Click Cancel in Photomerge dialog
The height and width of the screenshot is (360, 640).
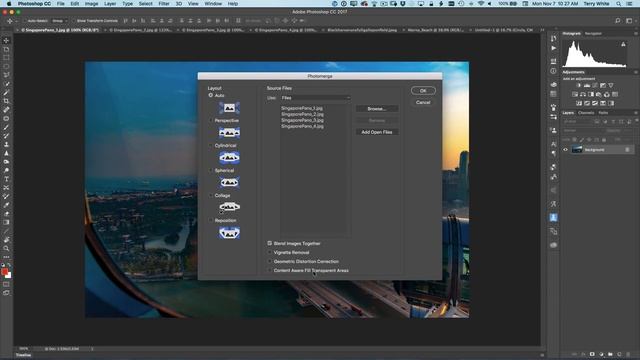coord(423,102)
